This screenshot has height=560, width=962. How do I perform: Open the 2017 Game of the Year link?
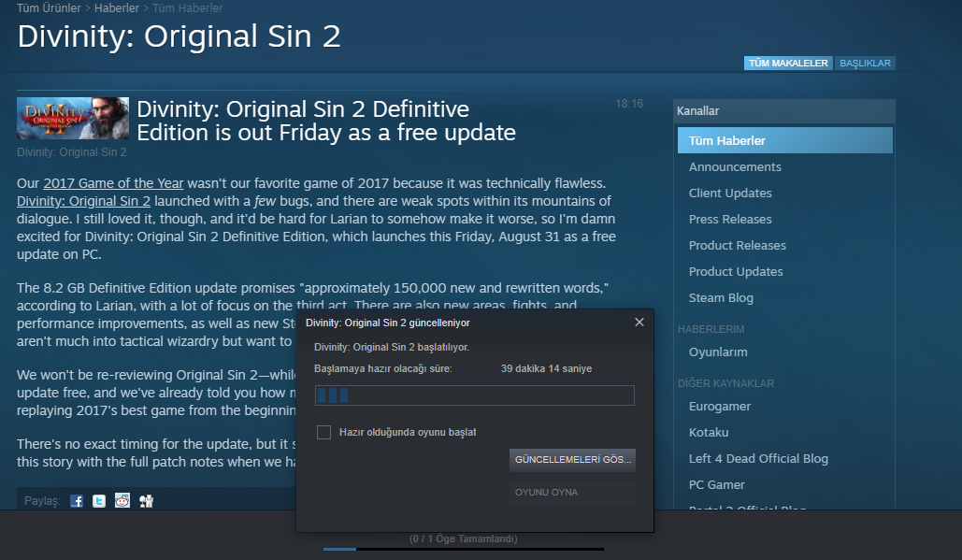(x=113, y=183)
